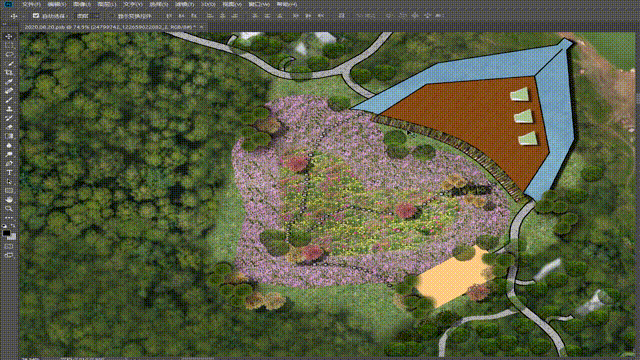Image resolution: width=640 pixels, height=360 pixels.
Task: Click the gray background color swatch
Action: tap(13, 237)
